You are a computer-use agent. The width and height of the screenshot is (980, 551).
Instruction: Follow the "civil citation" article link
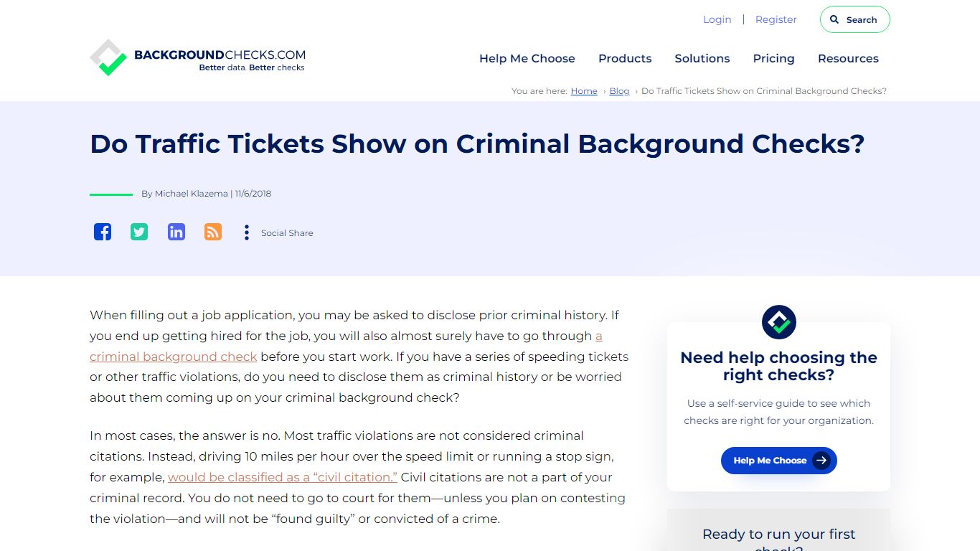coord(283,477)
